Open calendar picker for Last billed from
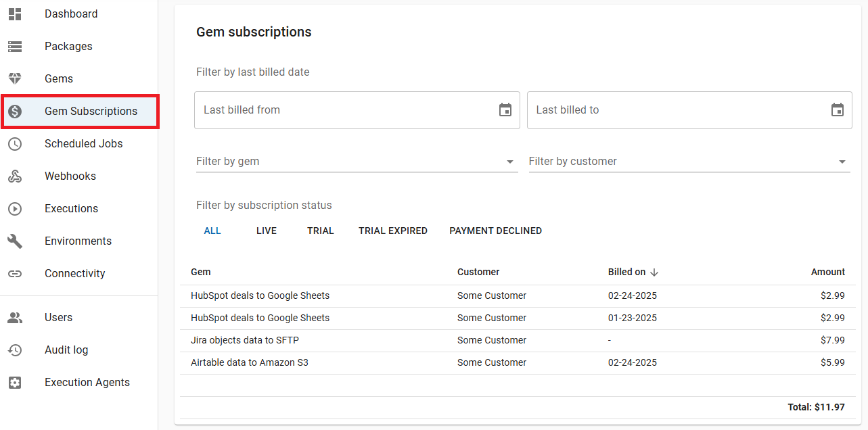Viewport: 868px width, 430px height. pos(505,110)
